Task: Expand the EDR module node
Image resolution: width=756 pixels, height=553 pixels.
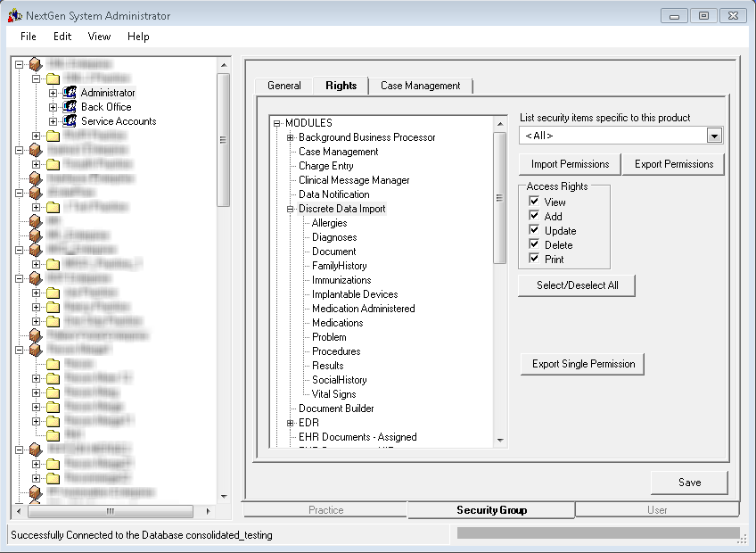Action: (x=291, y=423)
